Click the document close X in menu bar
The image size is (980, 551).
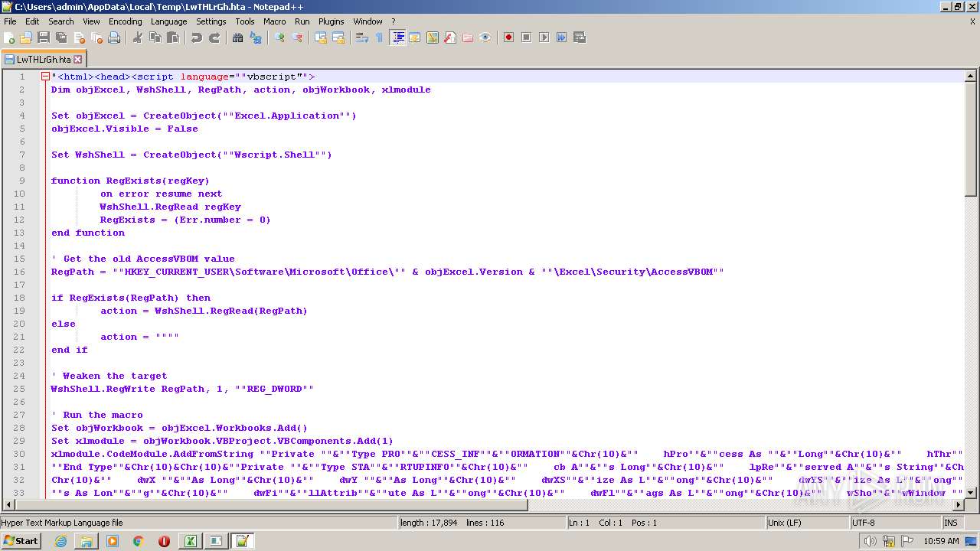coord(972,21)
